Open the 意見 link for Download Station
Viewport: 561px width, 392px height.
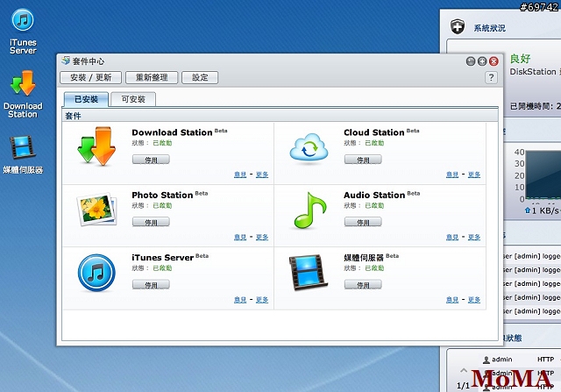pyautogui.click(x=240, y=175)
